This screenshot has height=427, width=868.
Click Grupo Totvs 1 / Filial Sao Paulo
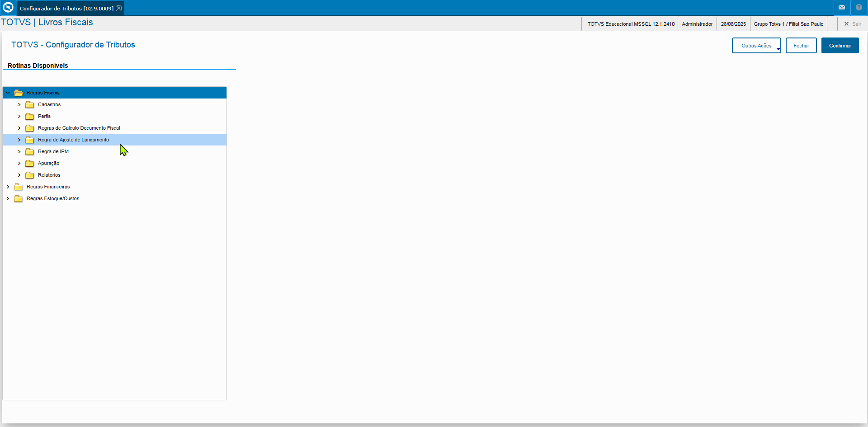point(788,24)
